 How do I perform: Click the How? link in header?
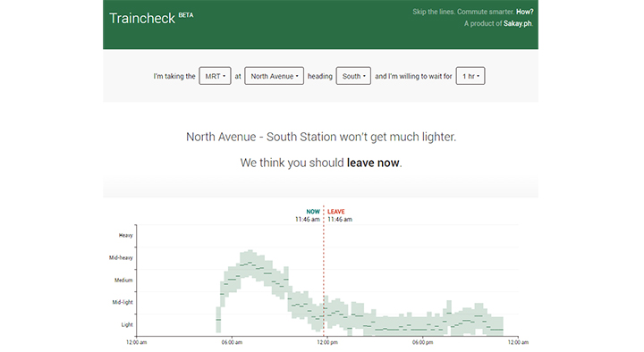[524, 12]
